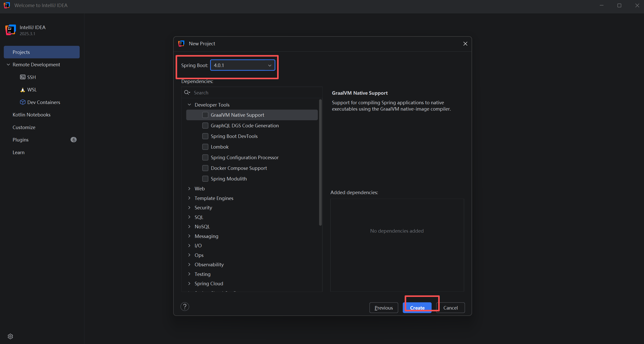Click the SSH terminal icon
Image resolution: width=644 pixels, height=344 pixels.
(23, 77)
